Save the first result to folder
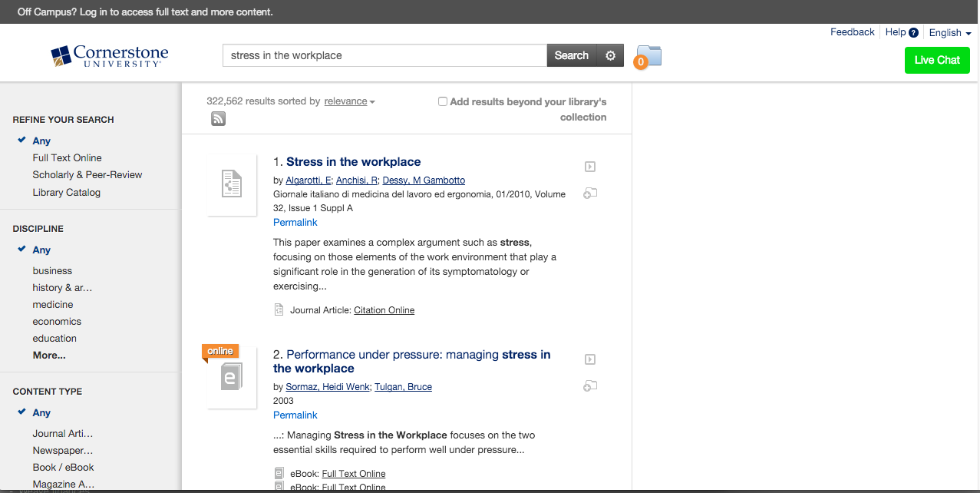Viewport: 980px width, 493px height. (x=589, y=194)
